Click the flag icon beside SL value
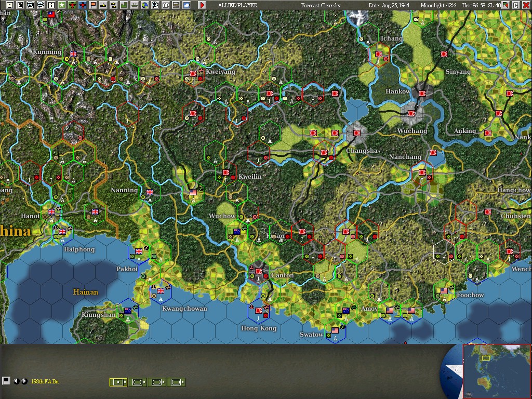Viewport: 532px width, 399px height. click(506, 5)
